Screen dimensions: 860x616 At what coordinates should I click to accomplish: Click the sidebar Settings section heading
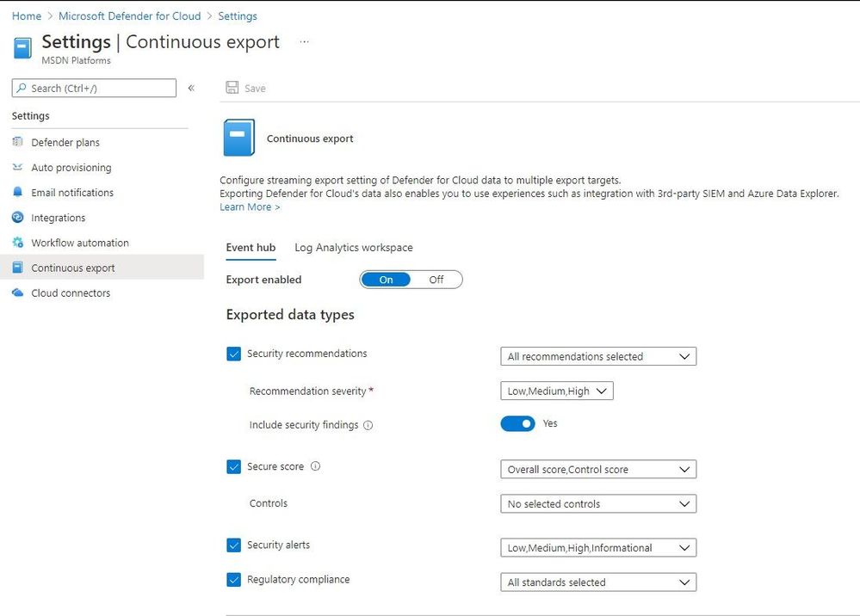(x=31, y=115)
